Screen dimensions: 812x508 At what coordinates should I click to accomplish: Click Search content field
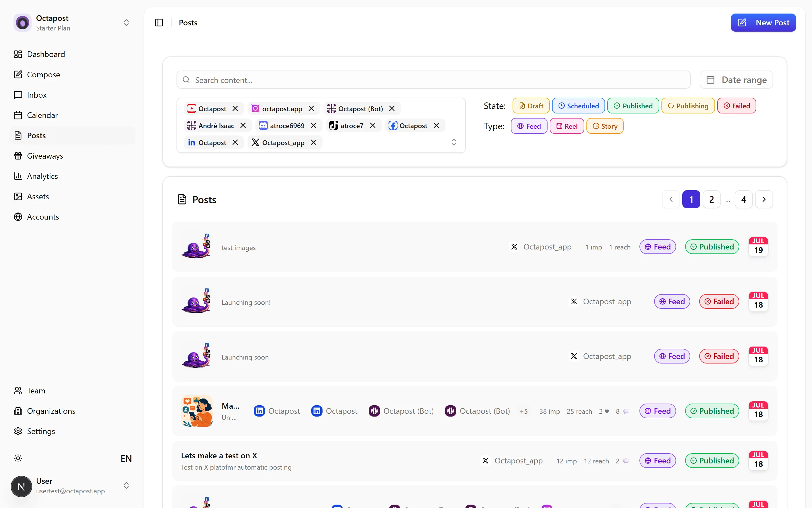pyautogui.click(x=434, y=80)
